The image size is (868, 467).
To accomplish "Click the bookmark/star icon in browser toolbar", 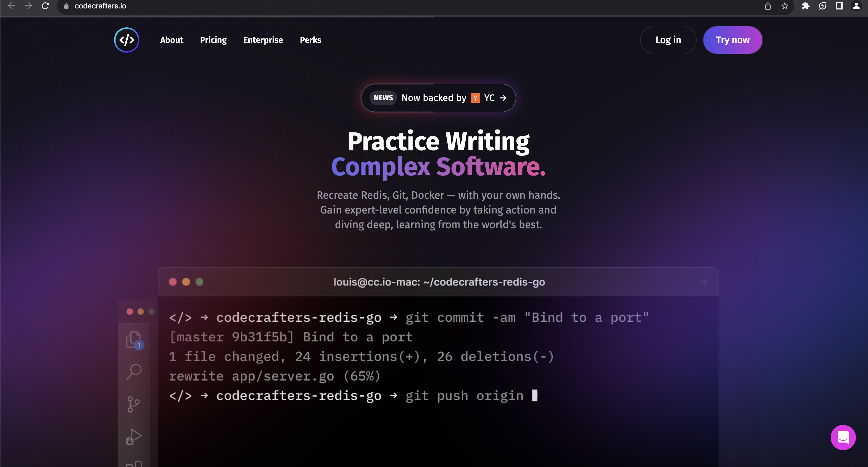I will pyautogui.click(x=785, y=6).
